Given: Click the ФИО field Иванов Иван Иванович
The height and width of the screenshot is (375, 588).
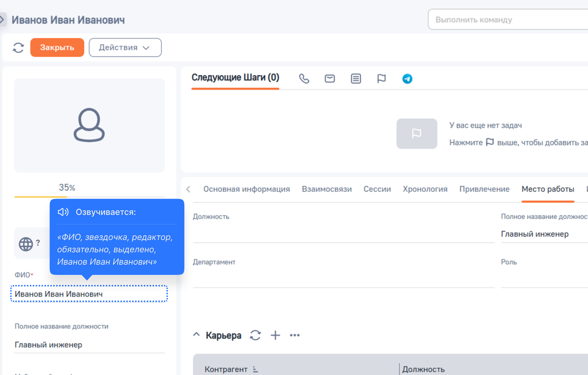Looking at the screenshot, I should click(x=89, y=294).
